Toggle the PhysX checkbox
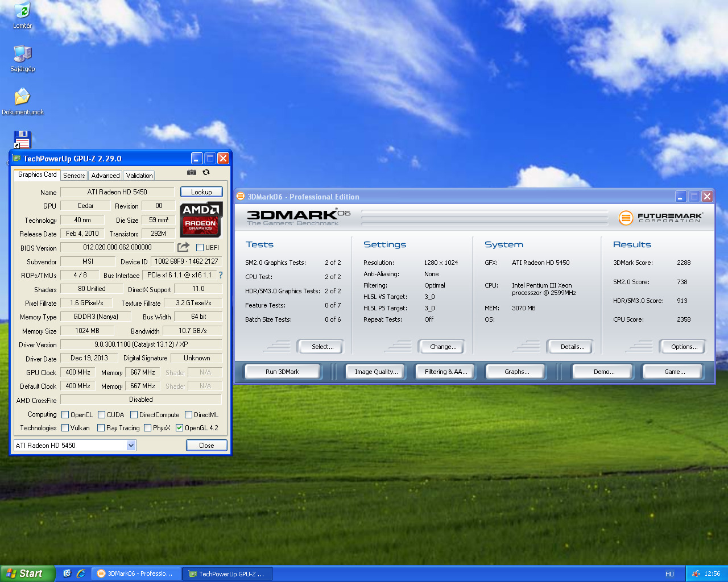Viewport: 728px width, 582px height. point(147,428)
